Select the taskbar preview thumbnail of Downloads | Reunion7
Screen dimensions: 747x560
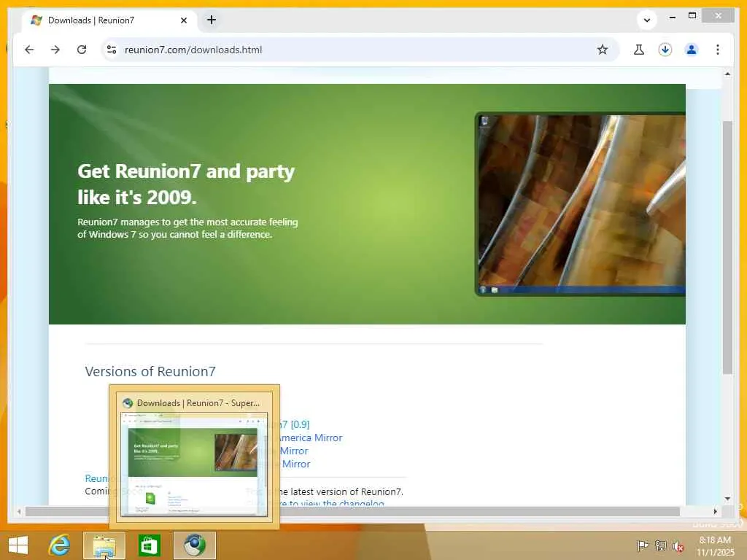pyautogui.click(x=194, y=464)
